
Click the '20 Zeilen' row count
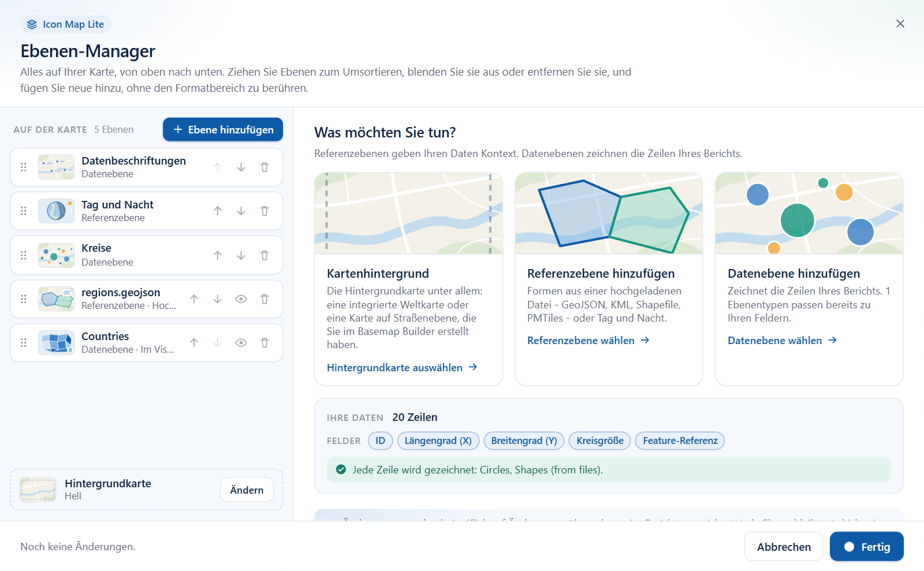[x=415, y=417]
